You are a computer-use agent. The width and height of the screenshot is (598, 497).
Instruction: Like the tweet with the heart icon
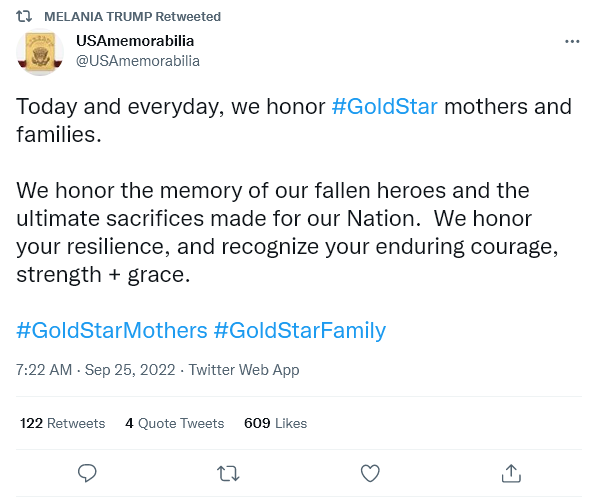click(370, 473)
